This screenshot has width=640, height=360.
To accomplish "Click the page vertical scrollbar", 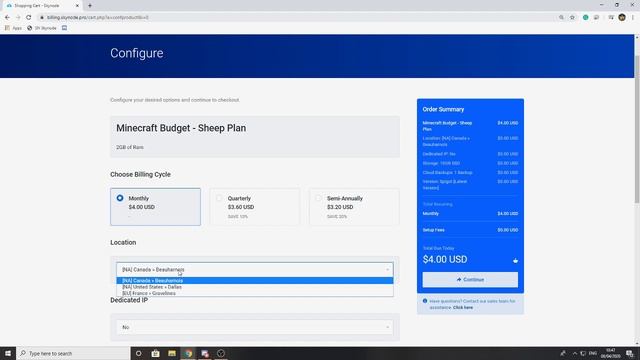I will tap(637, 129).
